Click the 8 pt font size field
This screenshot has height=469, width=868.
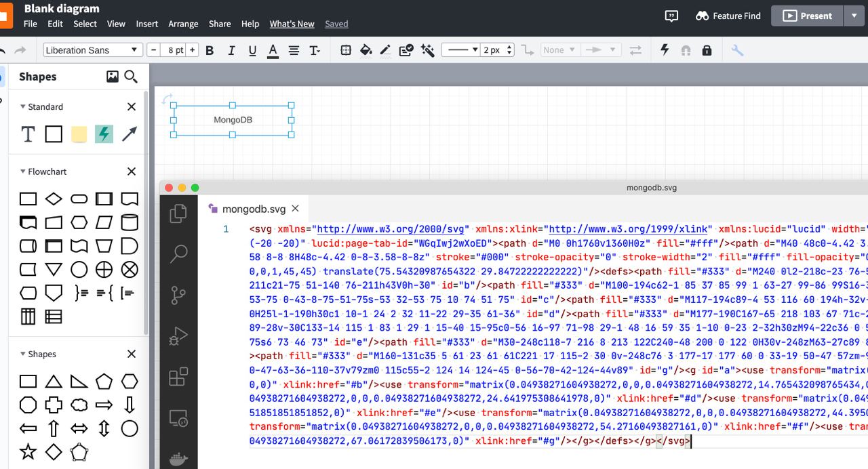coord(174,50)
